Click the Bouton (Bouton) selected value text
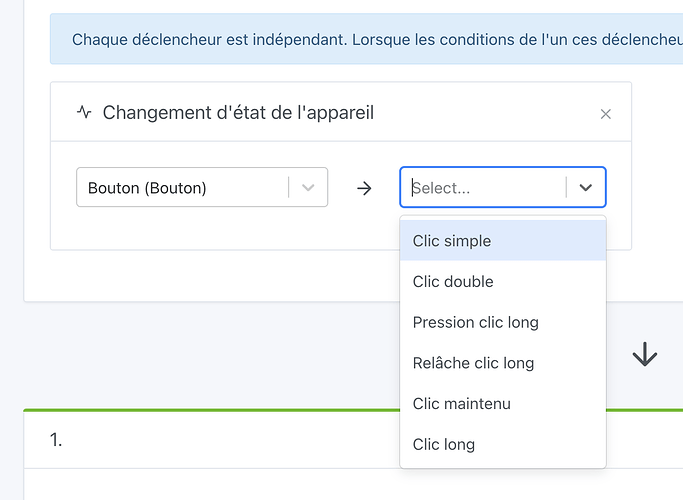The height and width of the screenshot is (500, 683). click(147, 188)
